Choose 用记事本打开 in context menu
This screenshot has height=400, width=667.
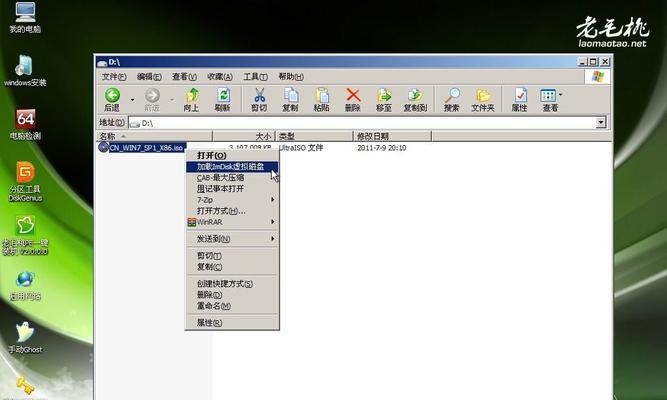tap(232, 189)
